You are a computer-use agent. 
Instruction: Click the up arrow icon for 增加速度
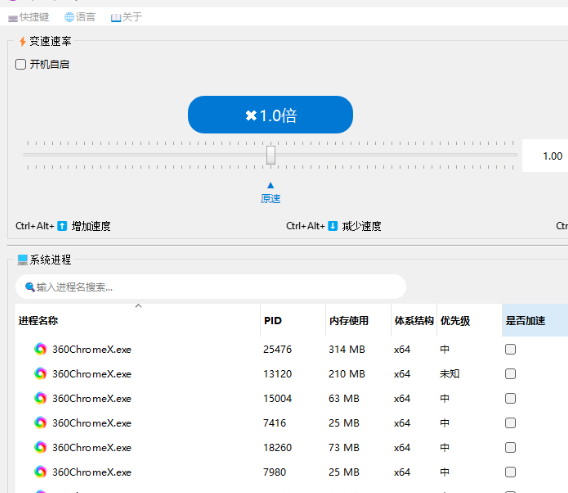click(x=62, y=226)
